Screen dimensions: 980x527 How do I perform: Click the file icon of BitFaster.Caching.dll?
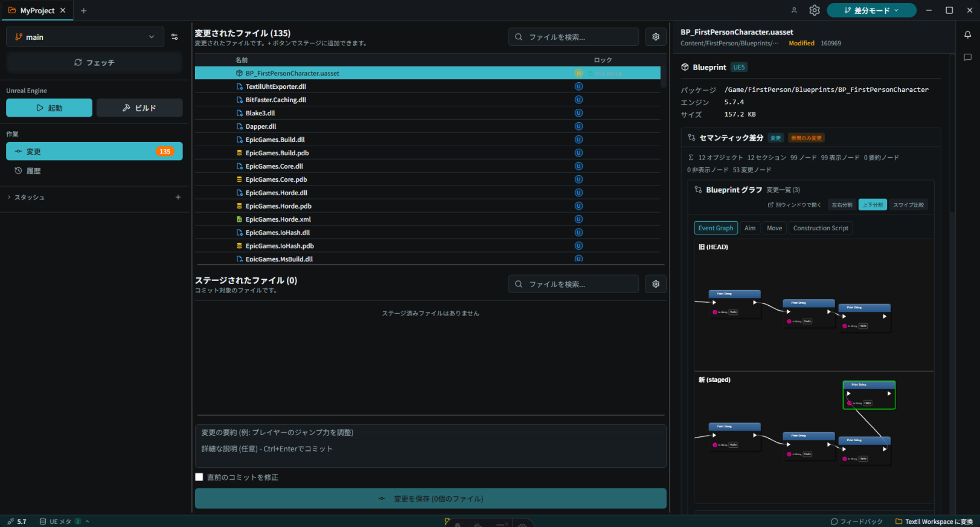pos(240,100)
